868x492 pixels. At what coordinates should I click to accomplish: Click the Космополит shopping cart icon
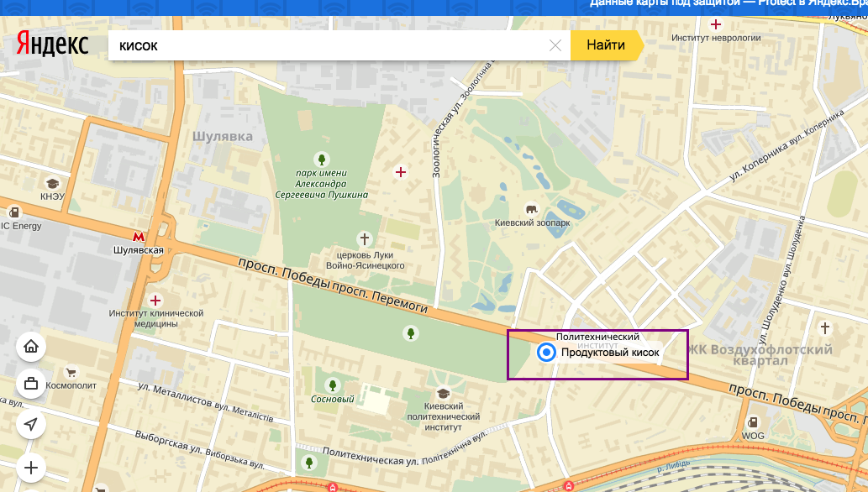click(x=71, y=373)
